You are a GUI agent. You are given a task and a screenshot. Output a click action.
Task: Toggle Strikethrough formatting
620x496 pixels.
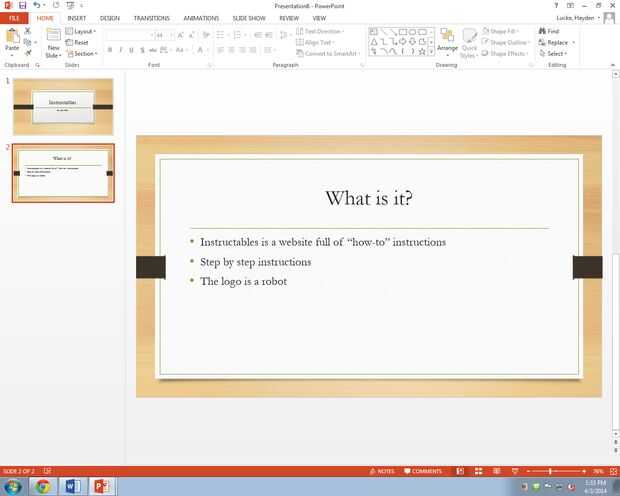[153, 50]
